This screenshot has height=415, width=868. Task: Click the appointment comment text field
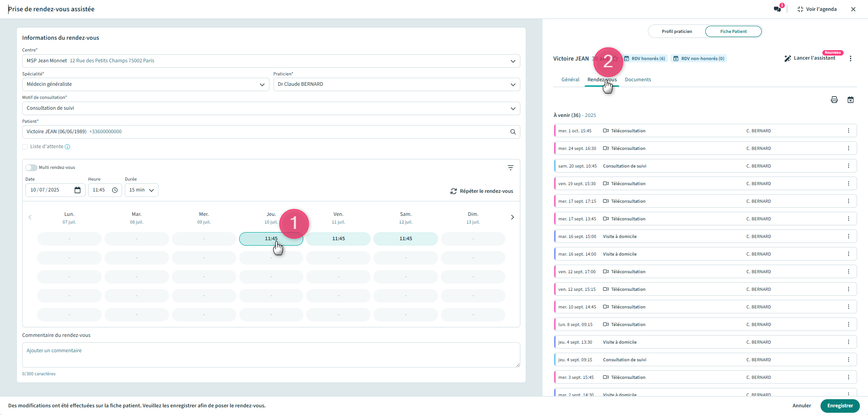click(x=271, y=355)
